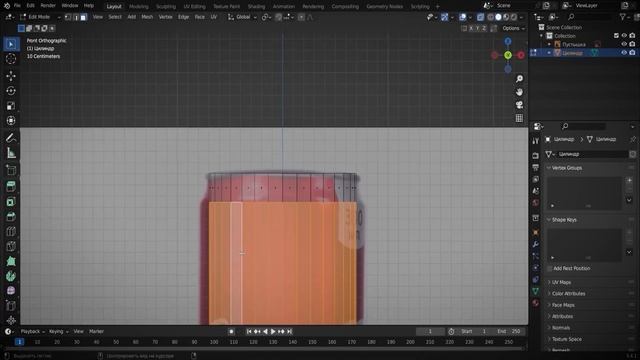Hide the Пустышка object in viewport

coord(624,44)
